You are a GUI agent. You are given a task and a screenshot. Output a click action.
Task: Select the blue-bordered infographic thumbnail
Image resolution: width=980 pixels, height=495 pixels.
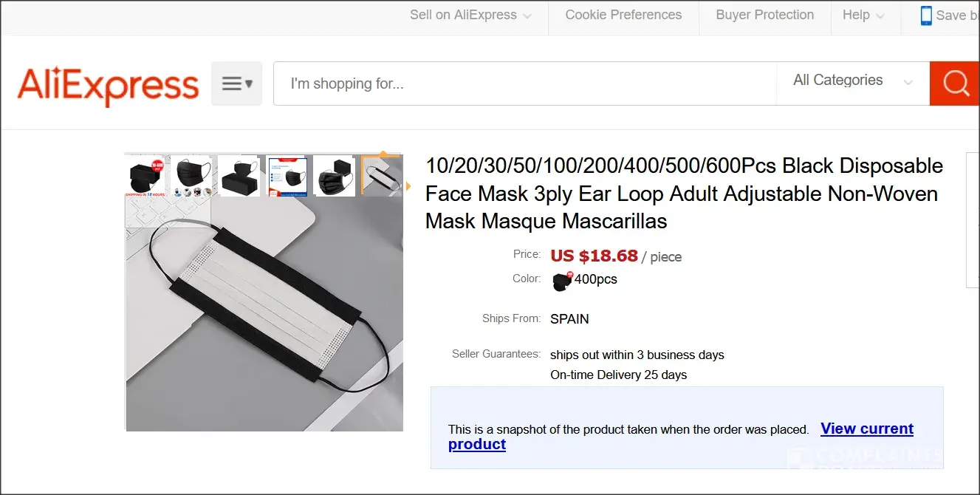[287, 176]
